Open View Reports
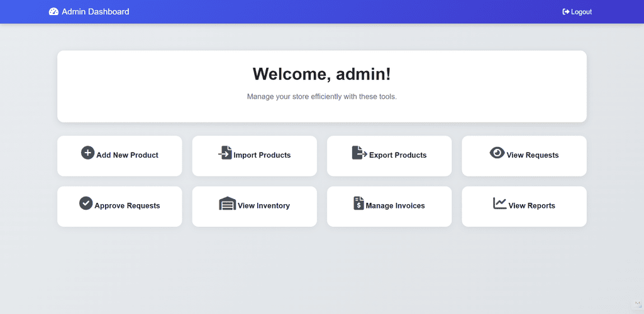Viewport: 644px width, 314px height. [524, 206]
